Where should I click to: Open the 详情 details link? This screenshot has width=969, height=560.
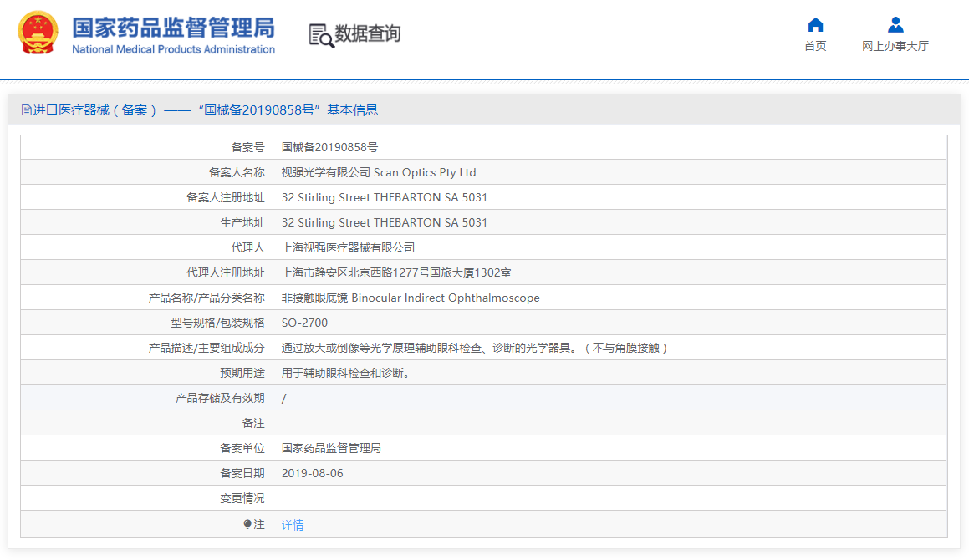click(293, 525)
